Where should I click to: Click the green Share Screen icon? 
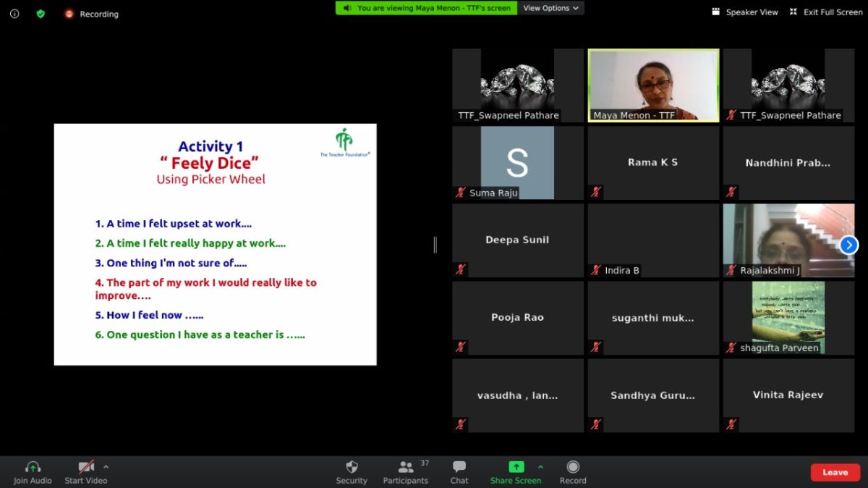click(516, 467)
